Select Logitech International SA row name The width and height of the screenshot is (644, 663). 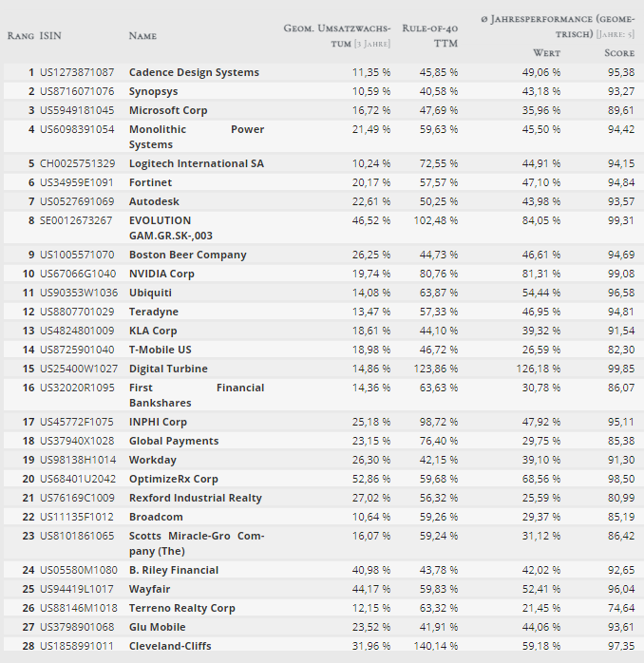pyautogui.click(x=197, y=163)
